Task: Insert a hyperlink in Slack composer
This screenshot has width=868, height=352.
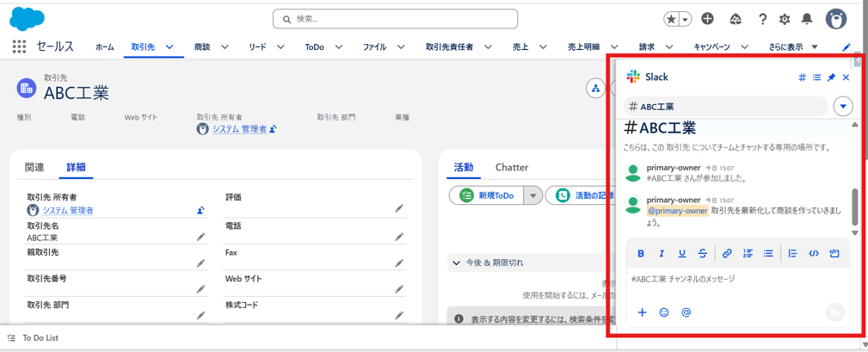Action: (728, 254)
